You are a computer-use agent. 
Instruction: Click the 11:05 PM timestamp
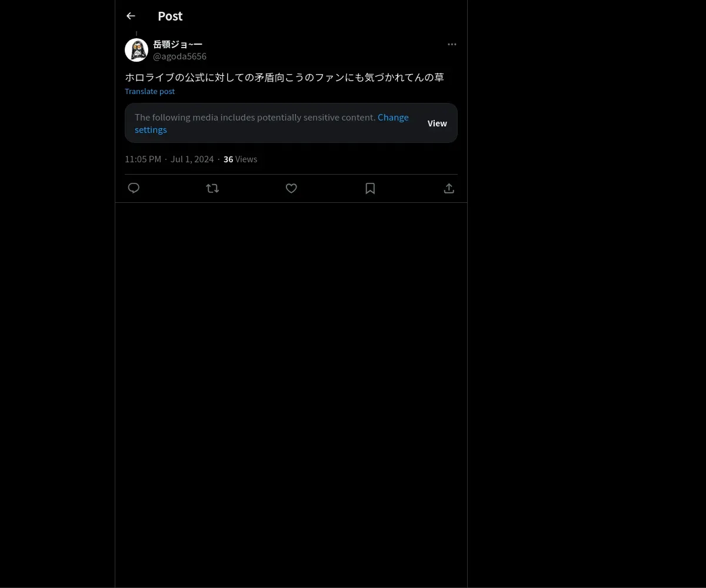[x=143, y=159]
